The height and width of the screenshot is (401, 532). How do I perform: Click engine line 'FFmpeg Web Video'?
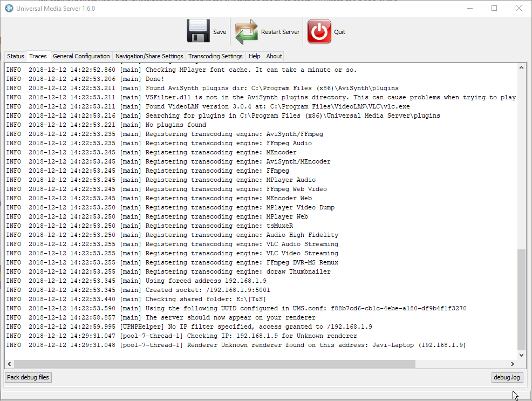(167, 189)
